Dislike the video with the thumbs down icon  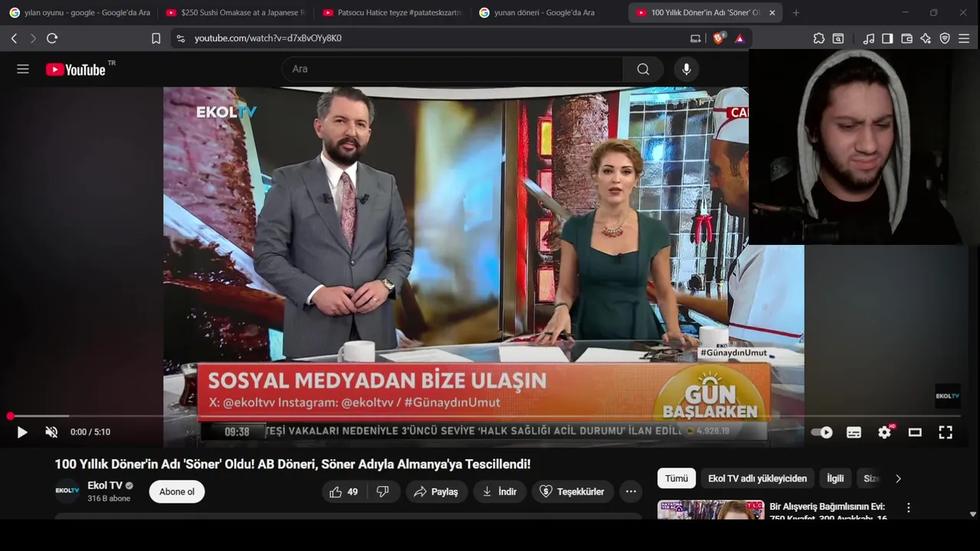pos(383,492)
